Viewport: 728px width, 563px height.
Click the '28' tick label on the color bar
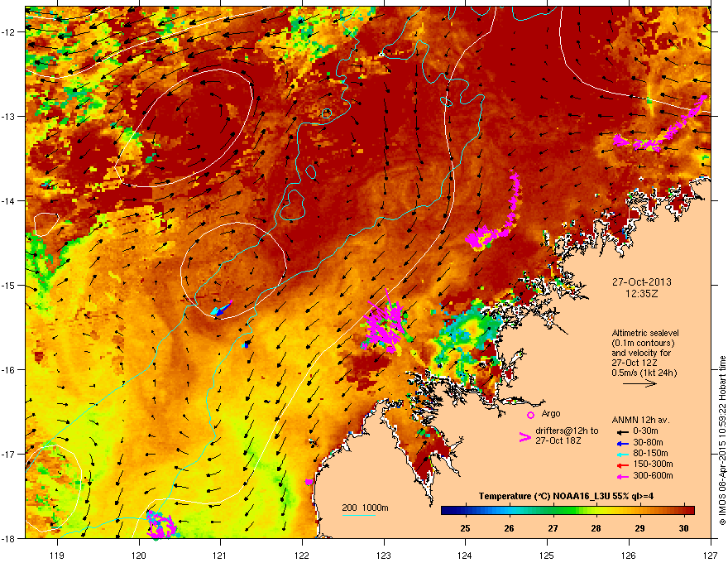pos(596,528)
